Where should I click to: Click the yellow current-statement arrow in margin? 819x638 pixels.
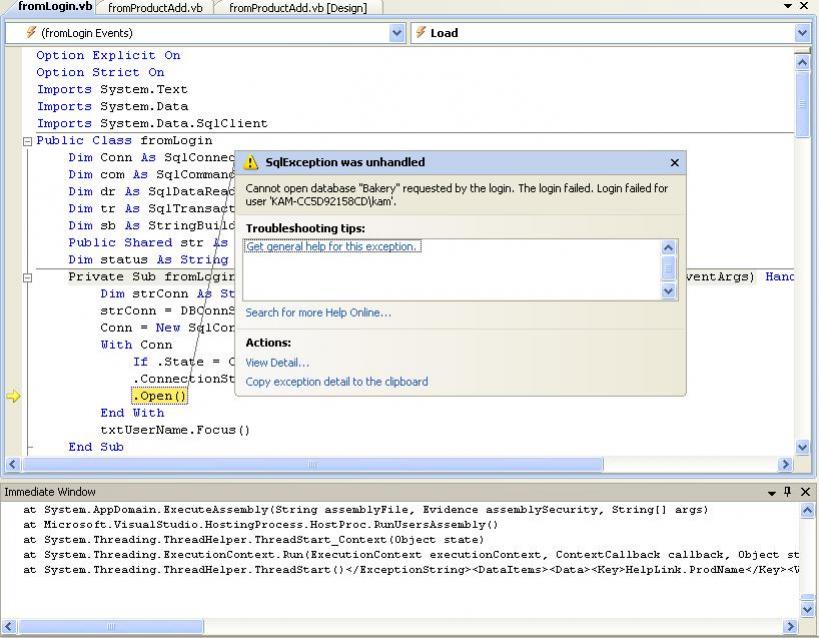click(13, 396)
